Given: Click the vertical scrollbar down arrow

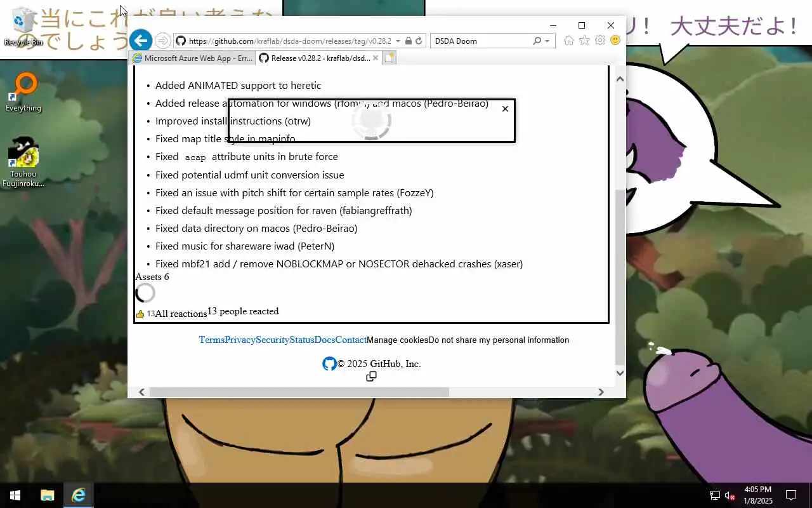Looking at the screenshot, I should 620,373.
